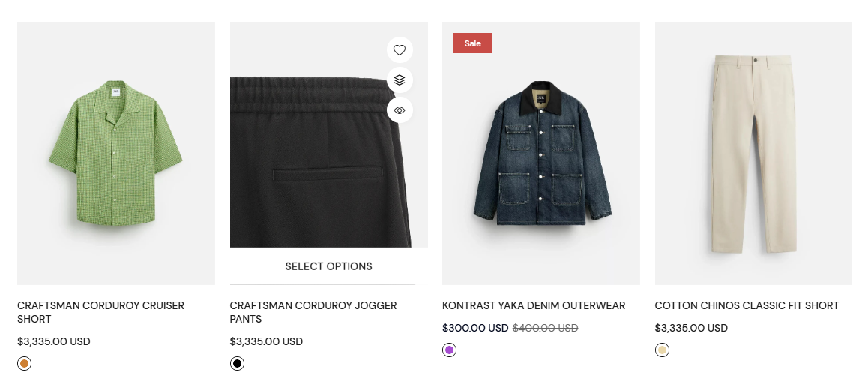Click the compare layers icon on jogger pants
Image resolution: width=868 pixels, height=390 pixels.
(400, 80)
